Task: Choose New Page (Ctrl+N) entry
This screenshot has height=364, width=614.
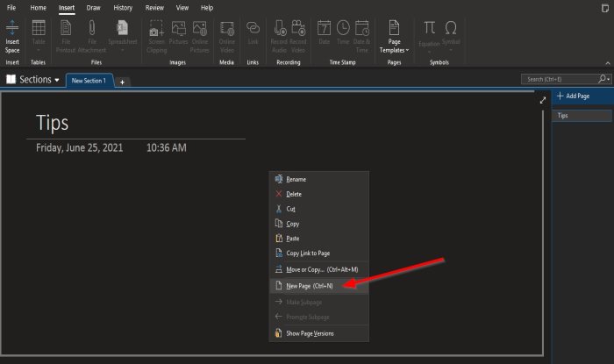Action: pos(318,286)
